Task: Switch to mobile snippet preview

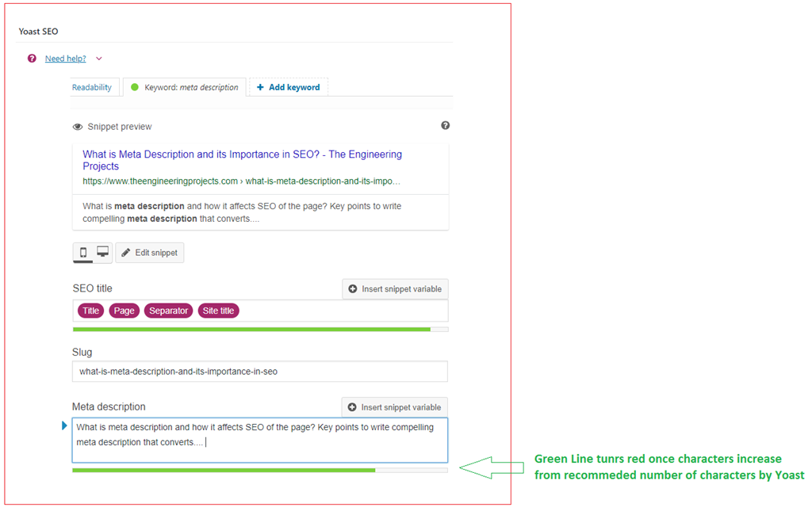Action: pyautogui.click(x=83, y=253)
